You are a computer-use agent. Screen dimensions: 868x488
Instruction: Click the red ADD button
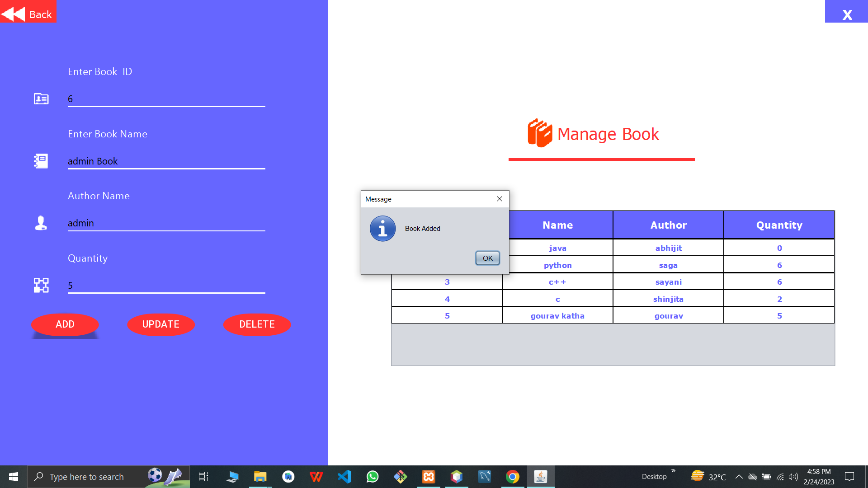coord(65,324)
